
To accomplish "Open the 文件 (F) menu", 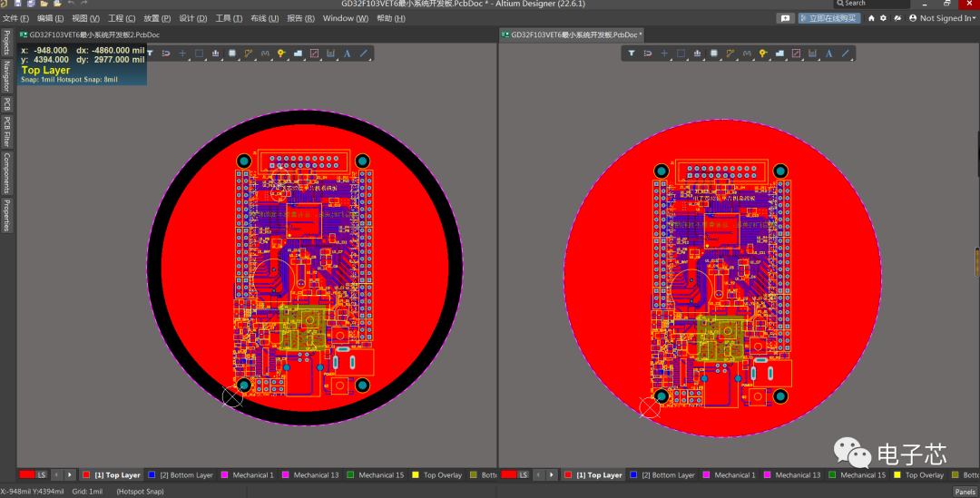I will coord(15,18).
